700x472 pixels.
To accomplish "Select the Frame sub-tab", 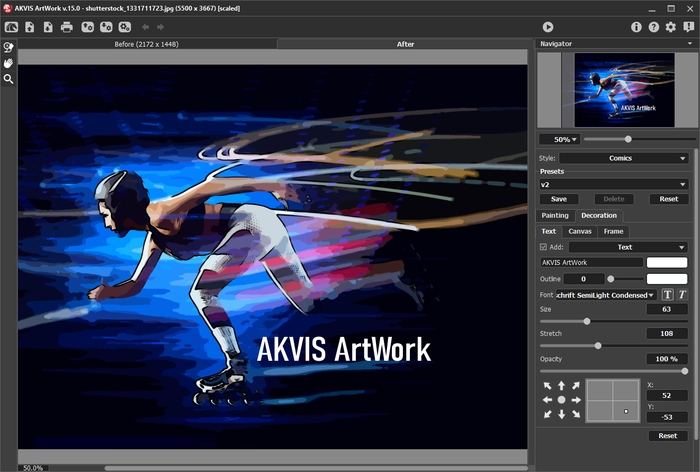I will pos(613,231).
